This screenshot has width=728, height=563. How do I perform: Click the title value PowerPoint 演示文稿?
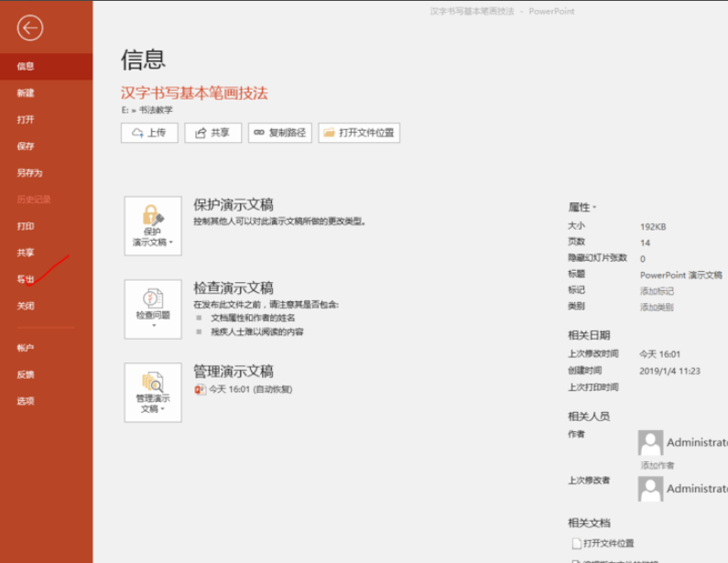pyautogui.click(x=681, y=276)
